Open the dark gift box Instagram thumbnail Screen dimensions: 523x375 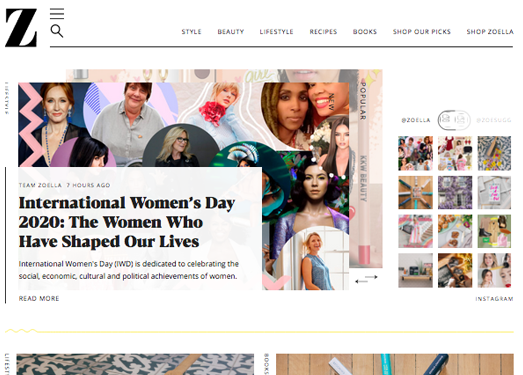coord(455,270)
